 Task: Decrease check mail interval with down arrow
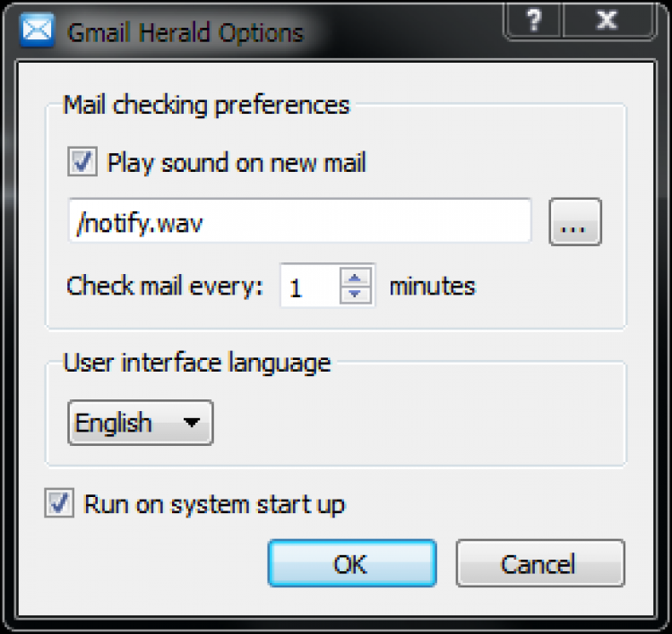point(356,295)
